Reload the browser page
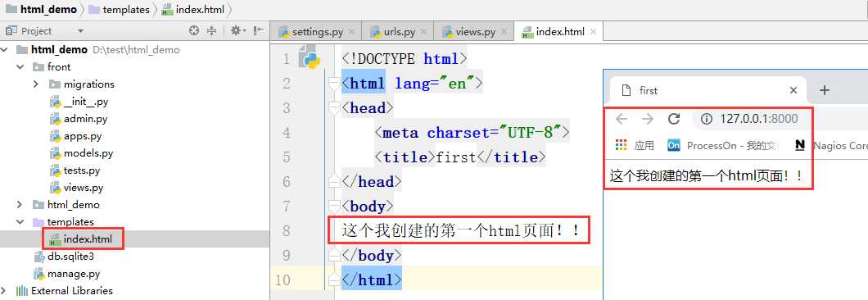Viewport: 868px width, 300px height. (x=674, y=119)
